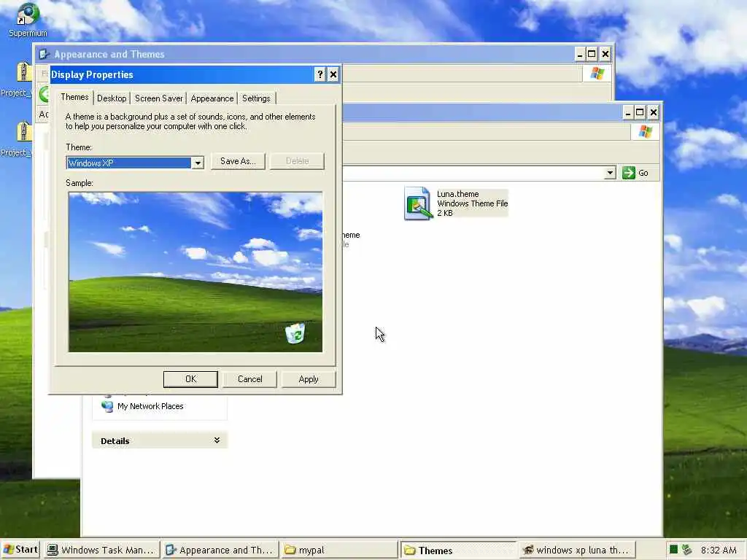Switch to Appearance and Themes taskbar item

point(220,550)
